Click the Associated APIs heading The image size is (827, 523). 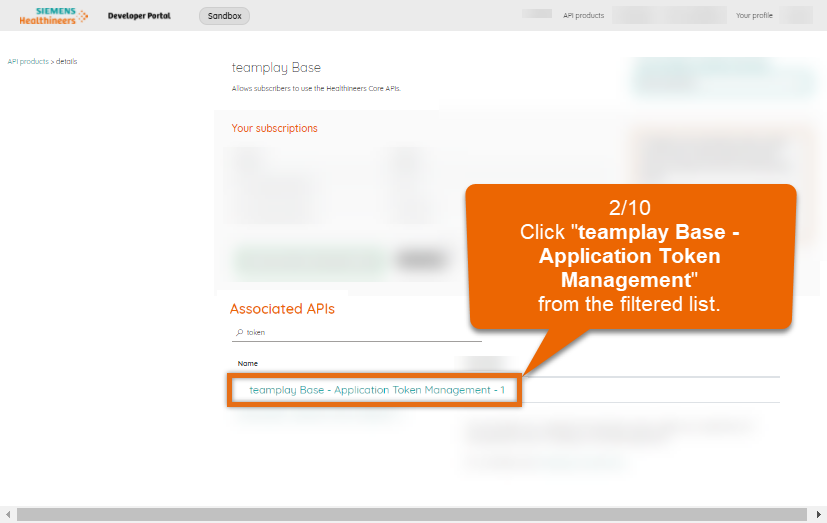[x=282, y=309]
